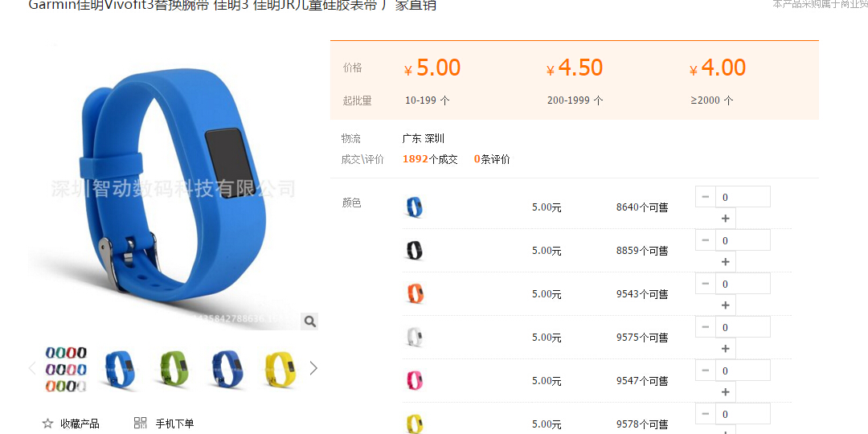This screenshot has width=868, height=434.
Task: Click the 200-1999 个 quantity range
Action: point(575,100)
